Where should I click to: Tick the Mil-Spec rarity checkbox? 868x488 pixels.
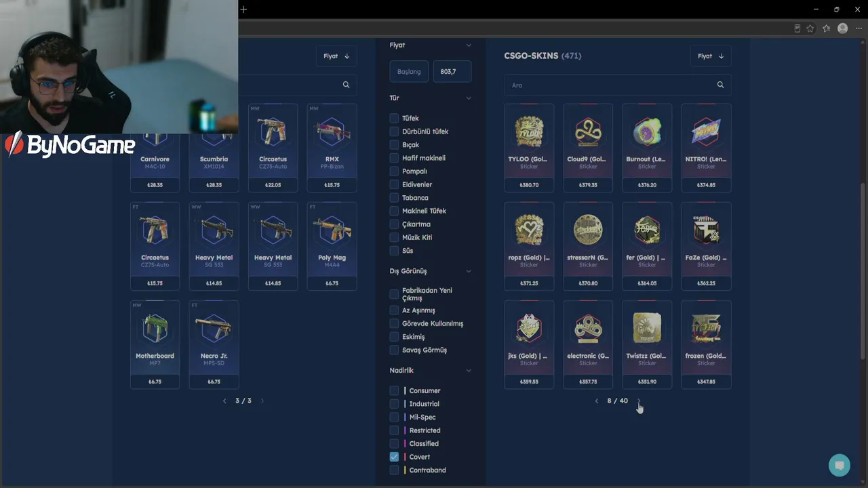pos(394,417)
